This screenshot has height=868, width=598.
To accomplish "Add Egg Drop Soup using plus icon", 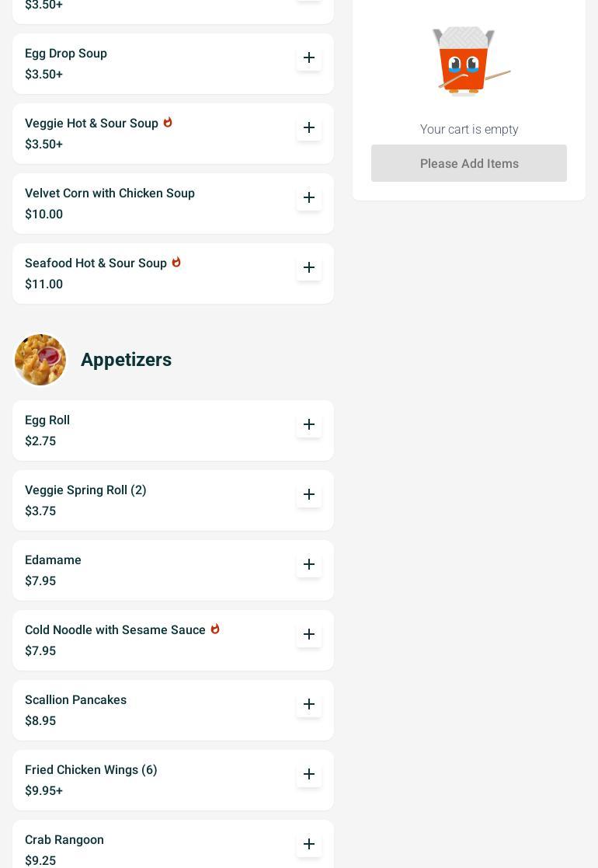I will pos(309,58).
